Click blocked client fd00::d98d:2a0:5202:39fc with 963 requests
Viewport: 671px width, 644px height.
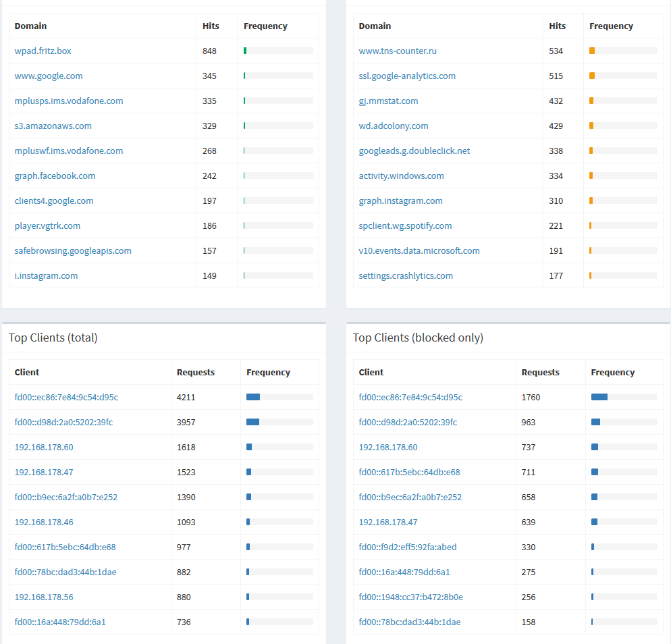point(408,423)
